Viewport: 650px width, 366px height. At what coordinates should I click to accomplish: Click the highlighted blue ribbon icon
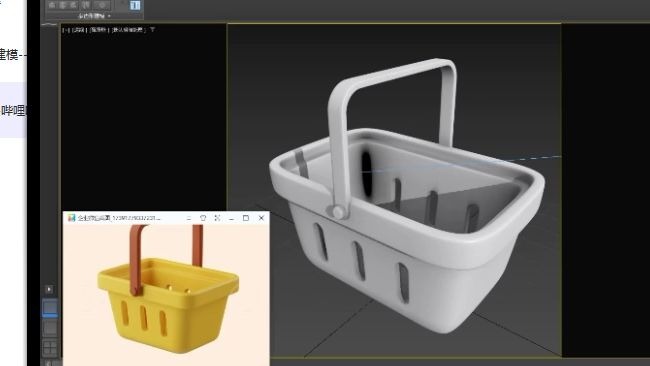135,5
